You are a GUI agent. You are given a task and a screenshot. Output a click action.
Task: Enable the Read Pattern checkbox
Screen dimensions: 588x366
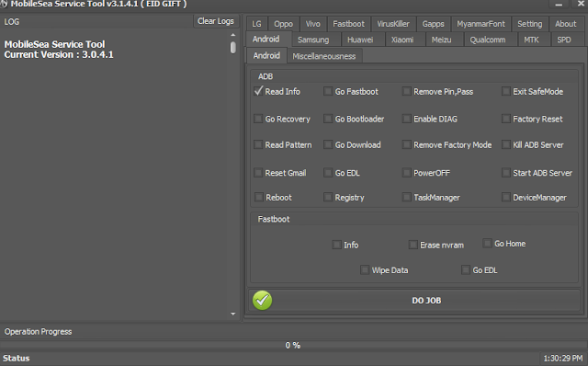(258, 144)
